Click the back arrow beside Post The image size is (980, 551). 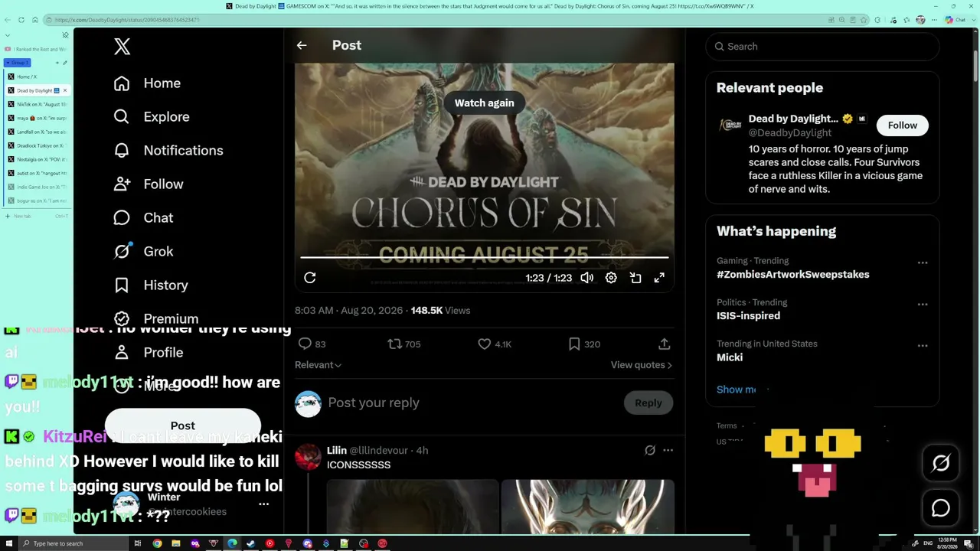pos(302,45)
